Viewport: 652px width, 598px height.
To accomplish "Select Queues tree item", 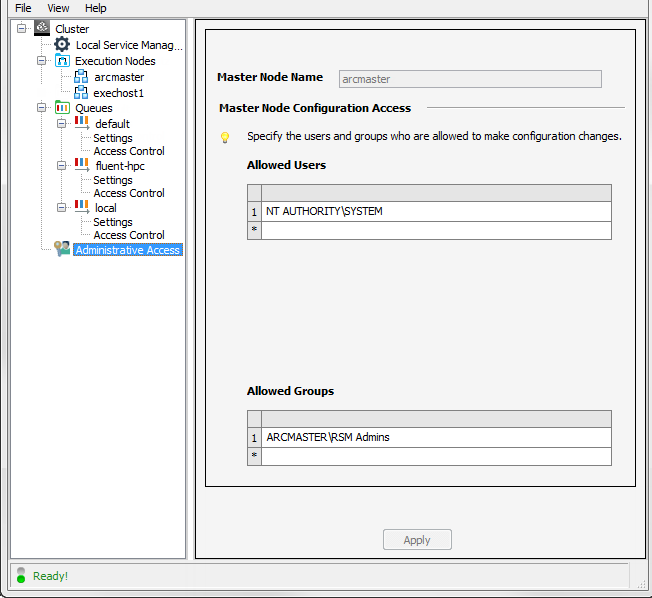I will (94, 108).
